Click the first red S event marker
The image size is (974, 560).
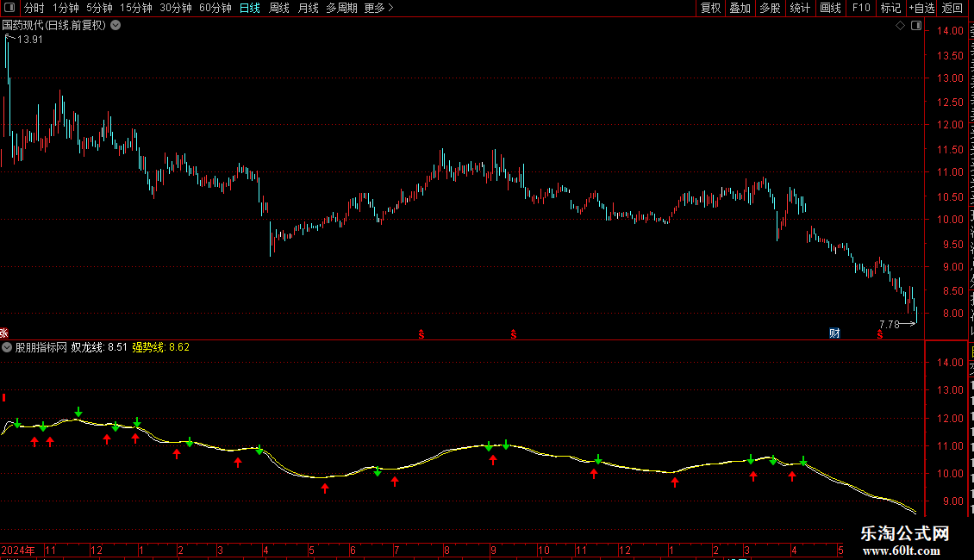pyautogui.click(x=421, y=334)
